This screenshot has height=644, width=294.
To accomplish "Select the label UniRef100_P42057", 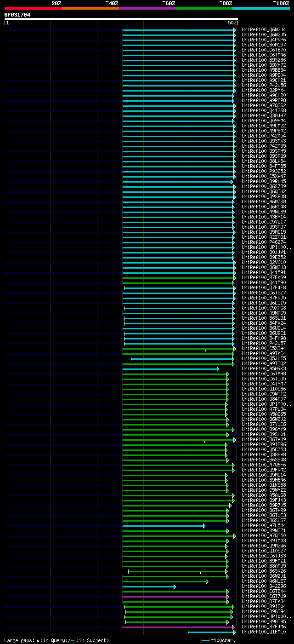I will (264, 343).
